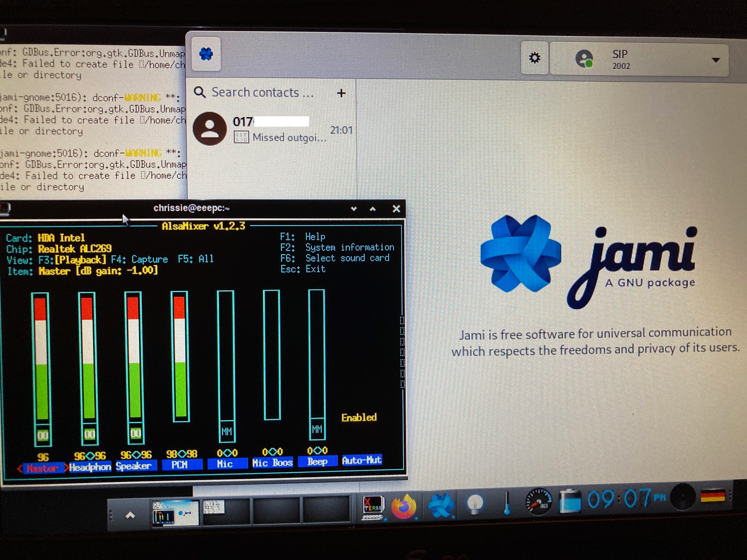Click the Mic volume bar

coord(226,356)
